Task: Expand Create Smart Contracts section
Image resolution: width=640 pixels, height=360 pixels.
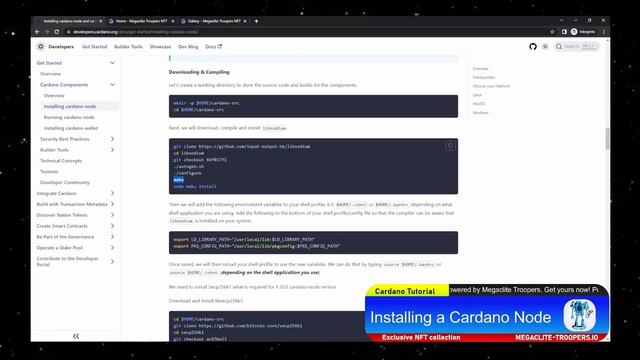Action: pyautogui.click(x=112, y=226)
